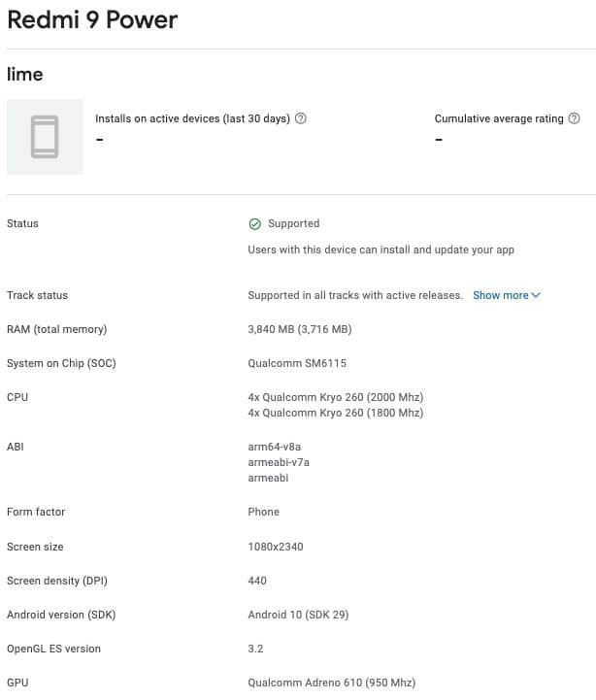The image size is (596, 700).
Task: Expand track status using the Show more chevron
Action: pyautogui.click(x=536, y=295)
